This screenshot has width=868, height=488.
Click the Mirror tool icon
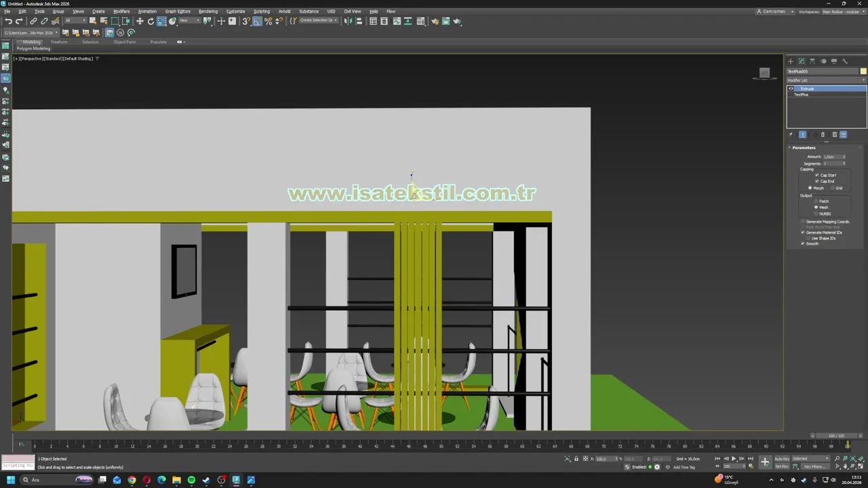pos(347,21)
